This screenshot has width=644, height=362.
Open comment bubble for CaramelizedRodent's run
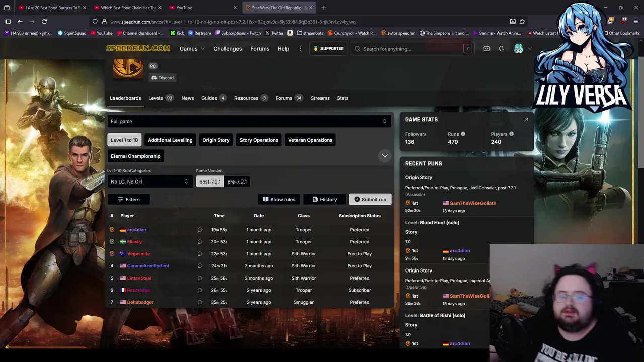pos(200,266)
